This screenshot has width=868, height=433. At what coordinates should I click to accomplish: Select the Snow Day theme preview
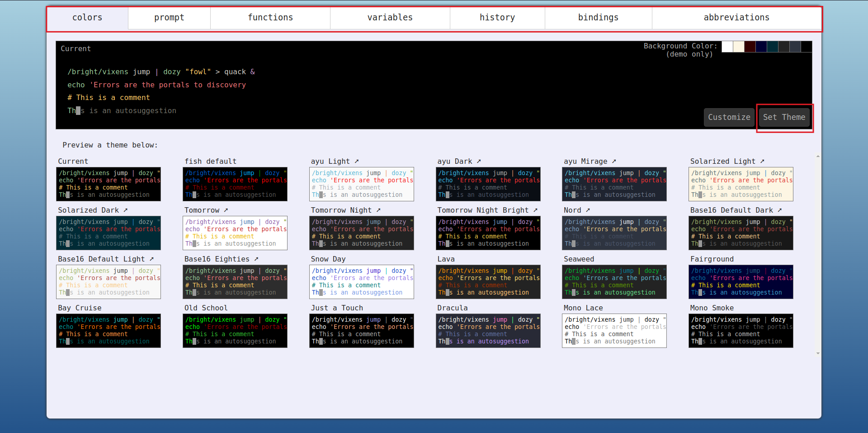coord(361,282)
